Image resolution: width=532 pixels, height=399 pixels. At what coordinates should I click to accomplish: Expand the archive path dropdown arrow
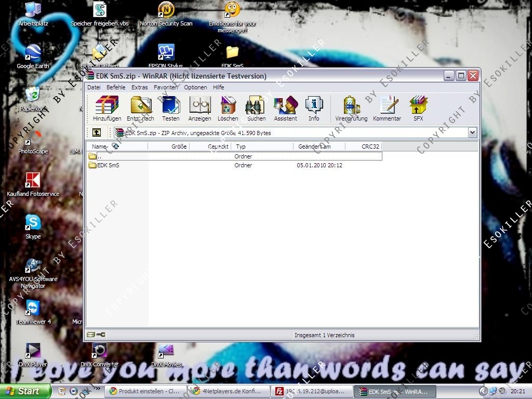pyautogui.click(x=472, y=133)
